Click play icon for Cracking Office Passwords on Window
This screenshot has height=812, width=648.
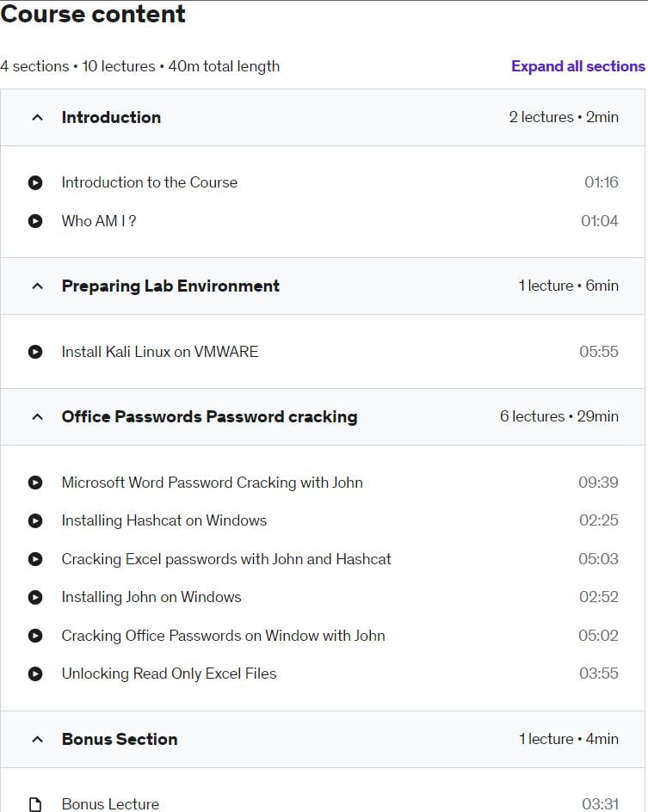tap(35, 636)
